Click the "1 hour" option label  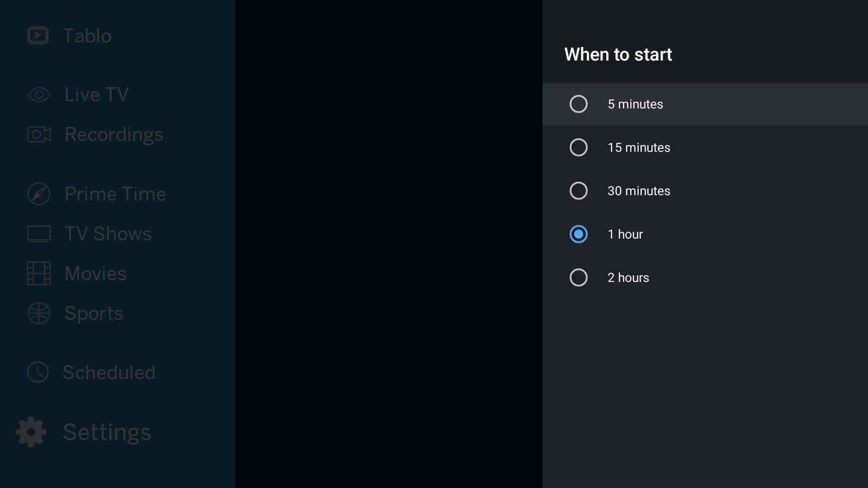625,234
